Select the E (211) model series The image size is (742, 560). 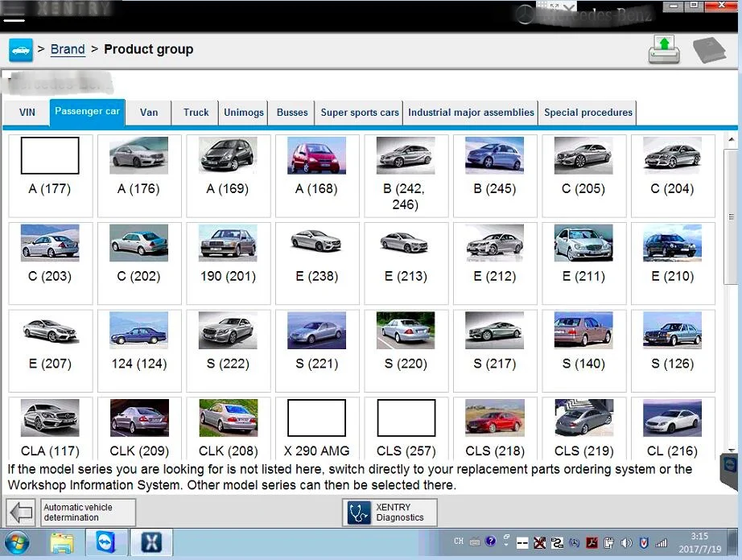[x=584, y=263]
